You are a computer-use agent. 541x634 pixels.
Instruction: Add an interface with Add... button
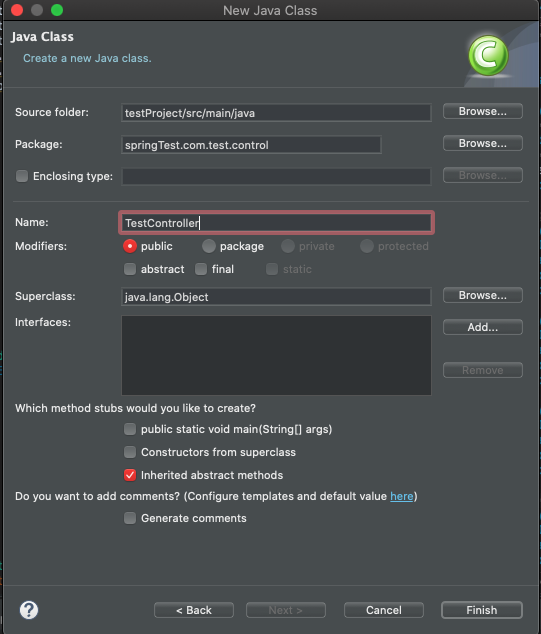pyautogui.click(x=482, y=327)
